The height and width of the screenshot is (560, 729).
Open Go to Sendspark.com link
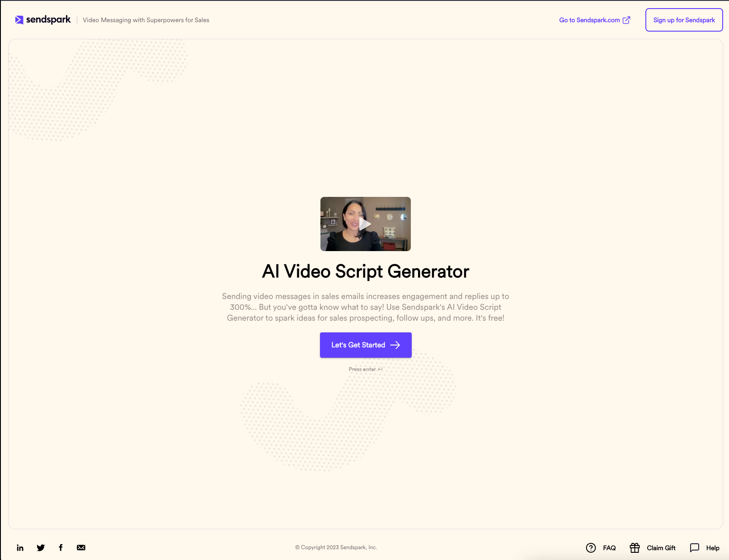click(x=594, y=20)
